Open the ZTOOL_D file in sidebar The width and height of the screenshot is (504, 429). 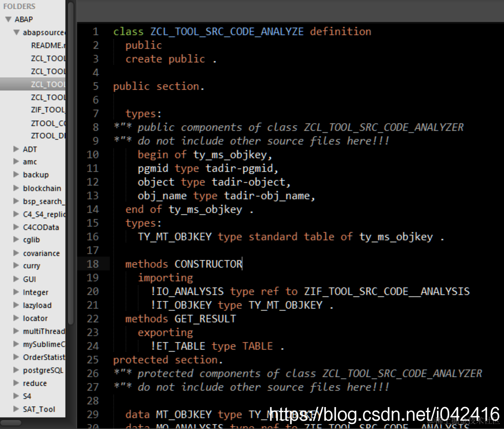[x=48, y=136]
